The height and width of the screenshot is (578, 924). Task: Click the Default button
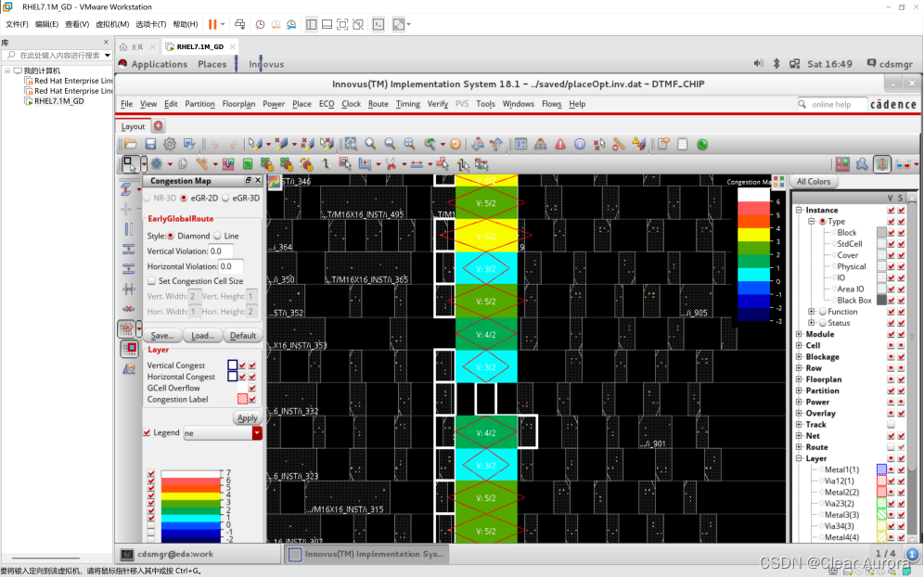tap(243, 335)
